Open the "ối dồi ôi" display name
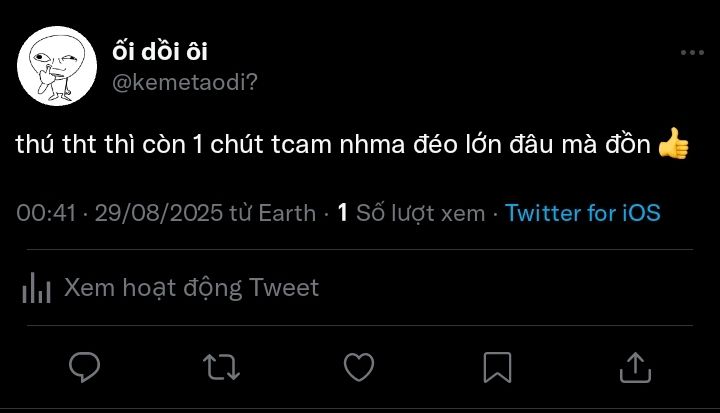 160,51
